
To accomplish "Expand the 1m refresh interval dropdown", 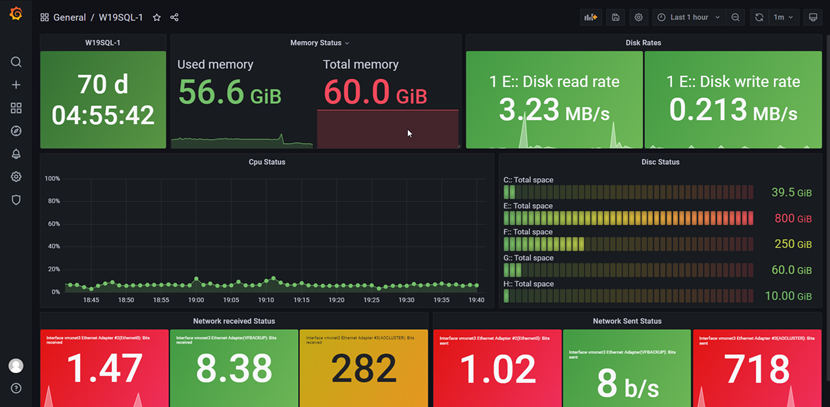I will (x=784, y=17).
